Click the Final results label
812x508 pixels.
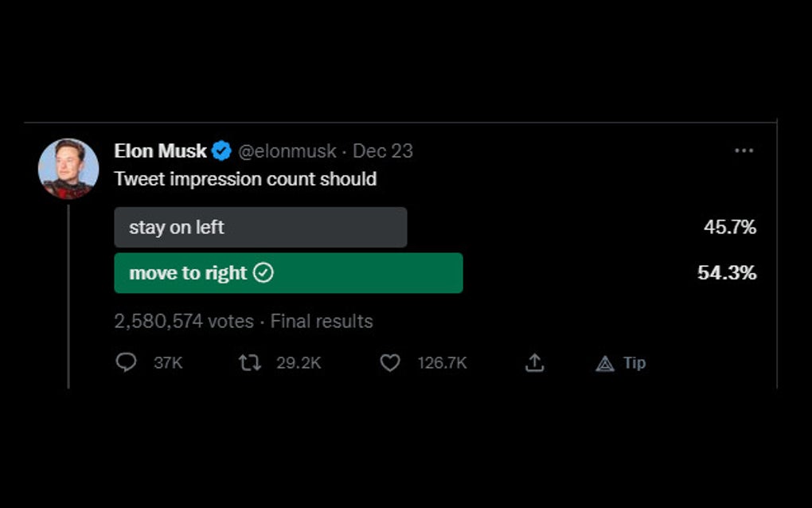tap(322, 322)
